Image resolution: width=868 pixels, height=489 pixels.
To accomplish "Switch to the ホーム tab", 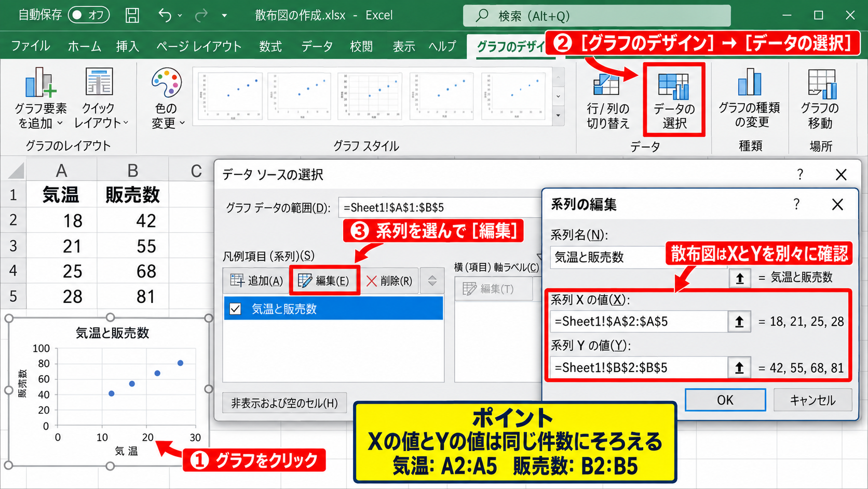I will [85, 46].
